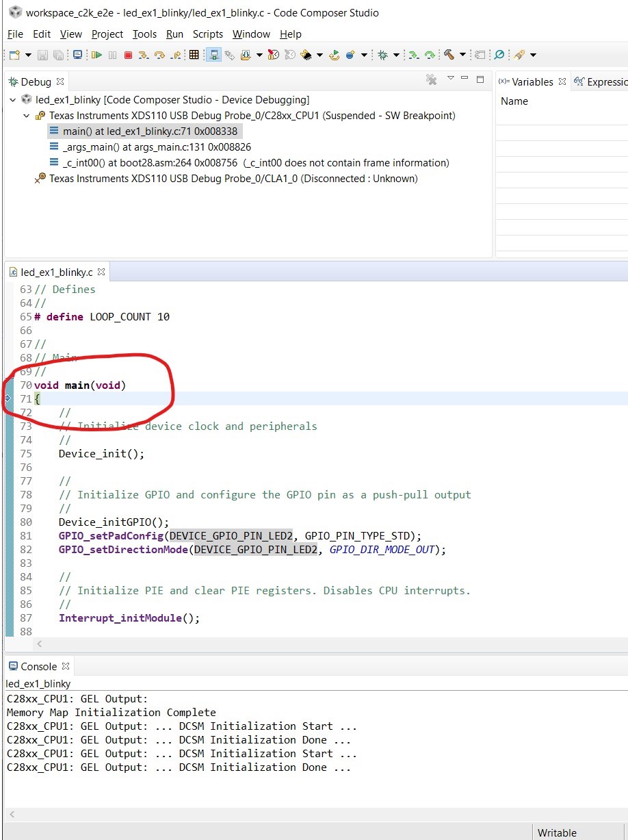628x840 pixels.
Task: Open the View menu
Action: point(71,34)
